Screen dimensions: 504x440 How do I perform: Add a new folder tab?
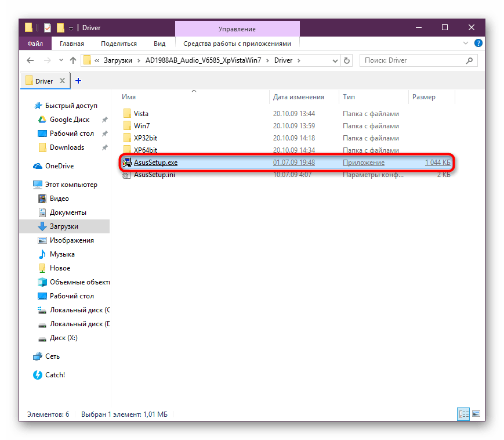78,81
